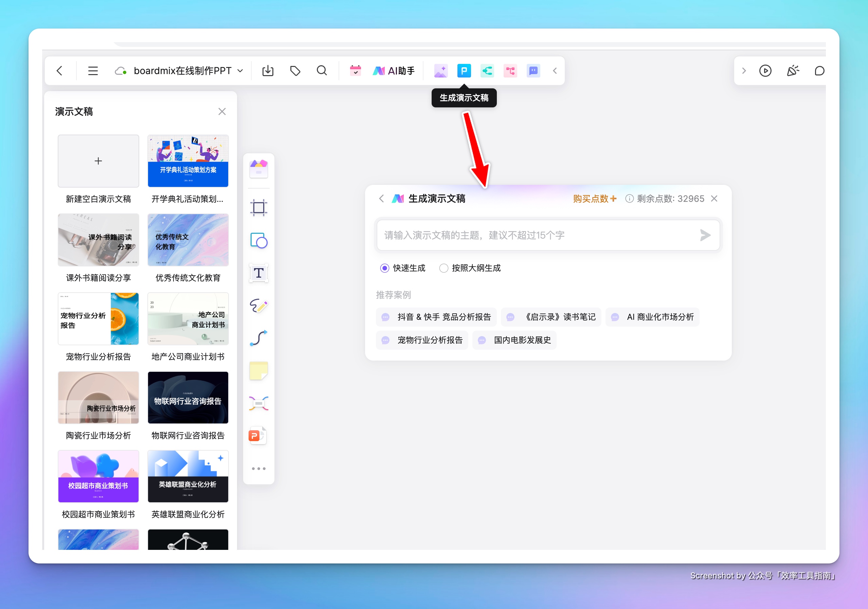Viewport: 868px width, 609px height.
Task: Go back with the top-left arrow
Action: click(59, 71)
